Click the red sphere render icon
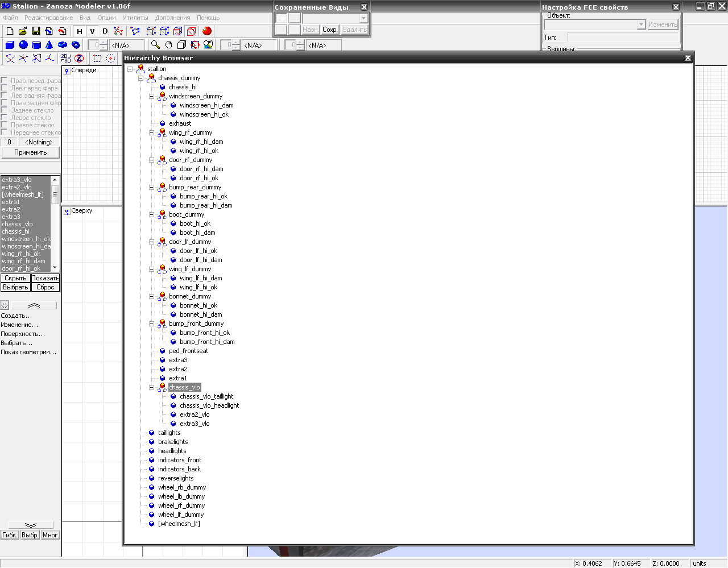The width and height of the screenshot is (728, 568). click(206, 31)
